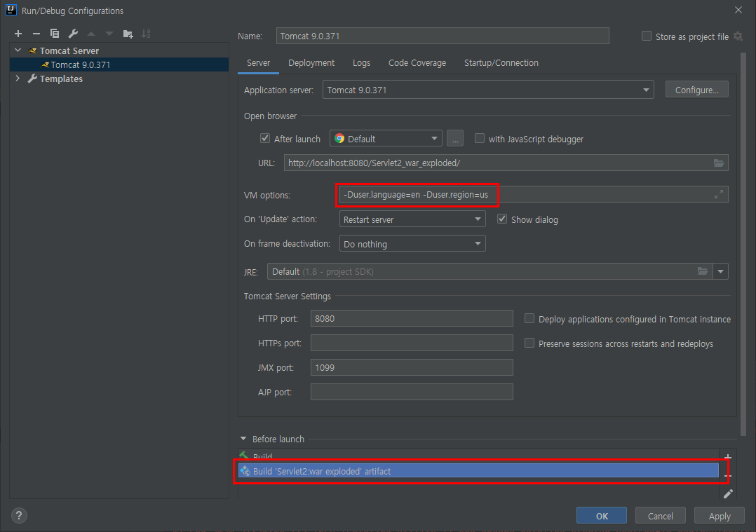Move configuration down arrow
The width and height of the screenshot is (756, 532).
(x=109, y=34)
